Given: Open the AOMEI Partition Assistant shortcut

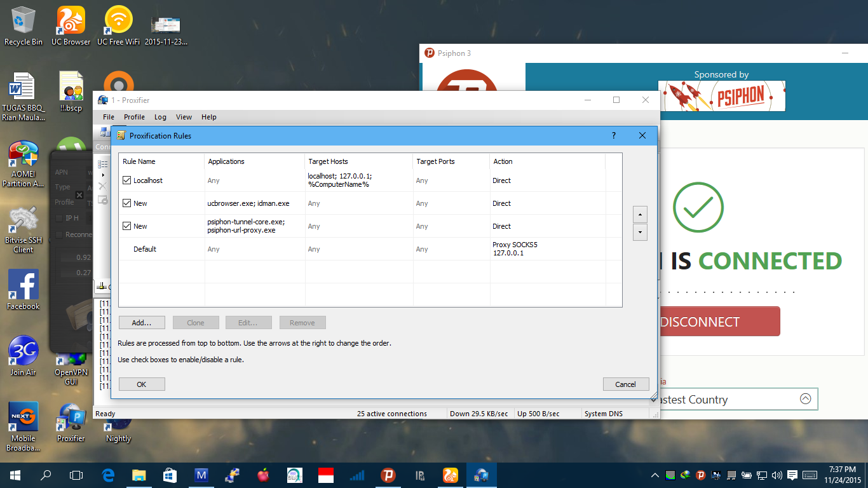Looking at the screenshot, I should (x=24, y=164).
